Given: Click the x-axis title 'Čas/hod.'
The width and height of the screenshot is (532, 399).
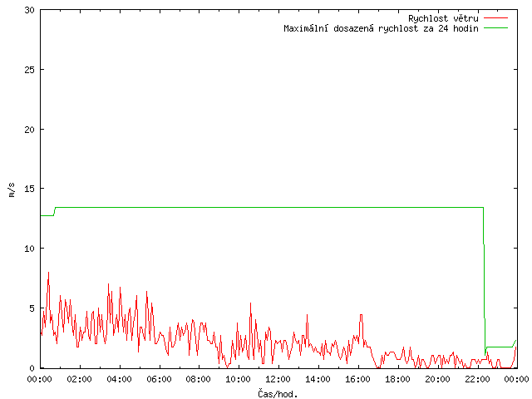Looking at the screenshot, I should [x=278, y=394].
